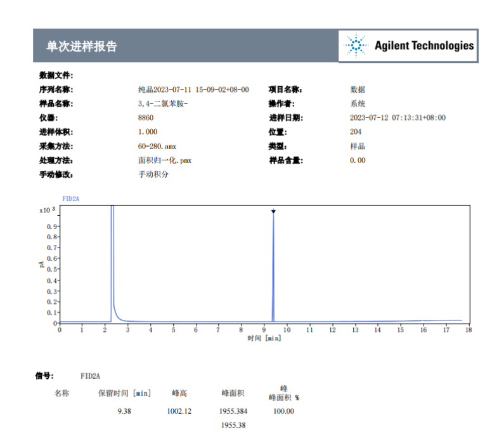
Task: Click the peak area value 1955.384
Action: pos(233,411)
